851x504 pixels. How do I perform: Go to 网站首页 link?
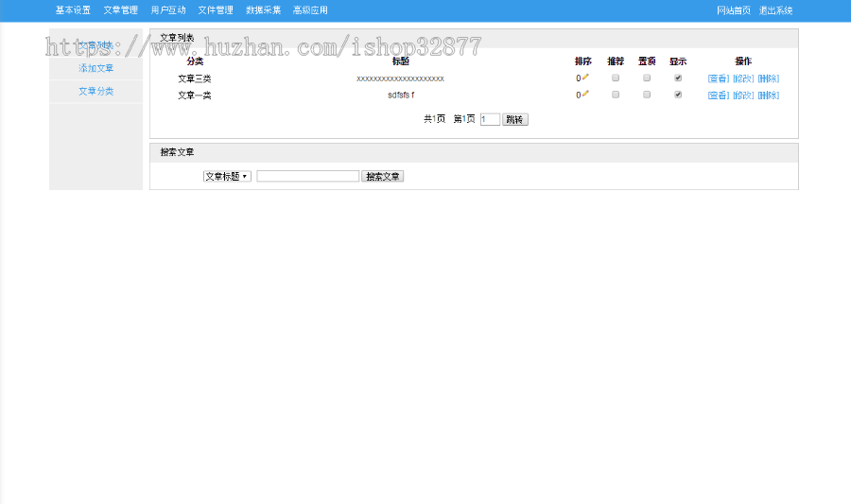pos(734,10)
